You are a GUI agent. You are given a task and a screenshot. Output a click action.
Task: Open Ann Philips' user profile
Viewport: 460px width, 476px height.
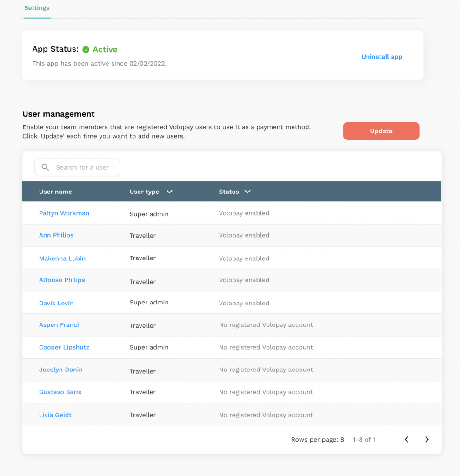click(56, 235)
